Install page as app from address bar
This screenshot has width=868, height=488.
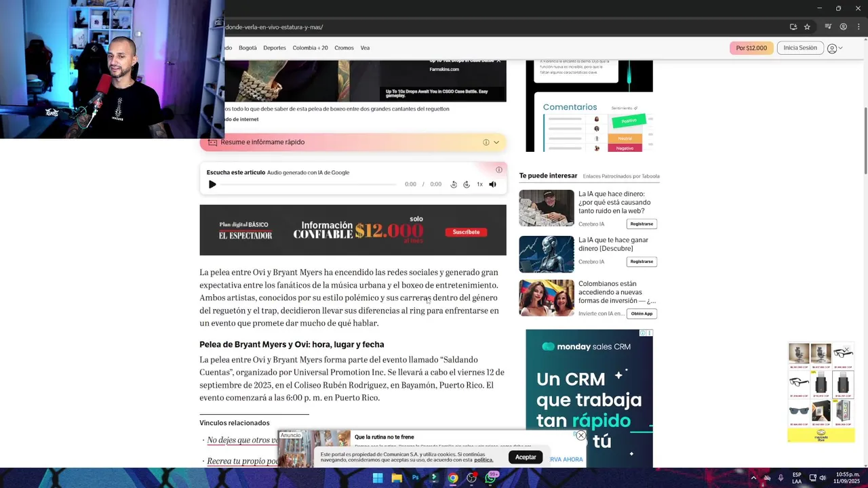click(x=793, y=27)
